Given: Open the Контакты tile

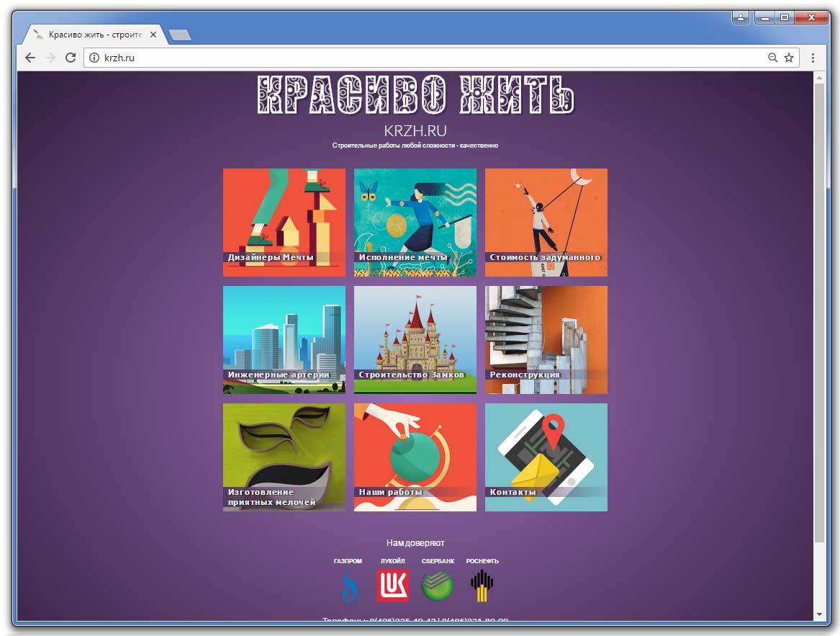Looking at the screenshot, I should click(546, 457).
